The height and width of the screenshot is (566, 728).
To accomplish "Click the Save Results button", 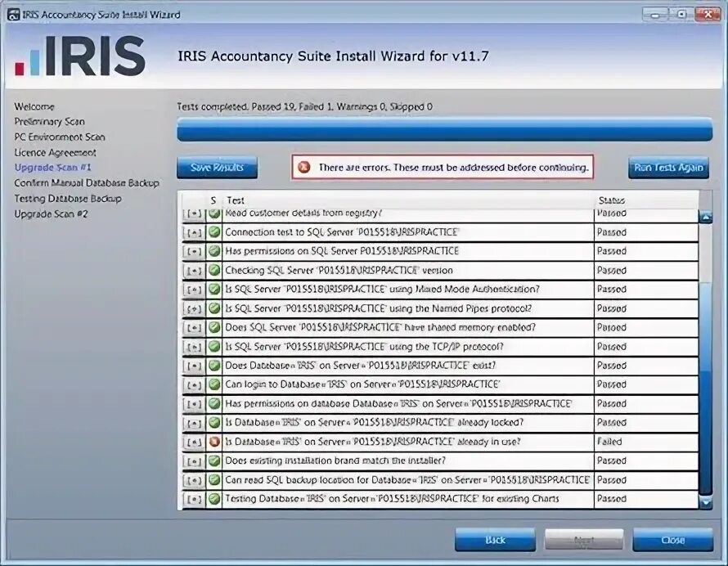I will click(217, 168).
